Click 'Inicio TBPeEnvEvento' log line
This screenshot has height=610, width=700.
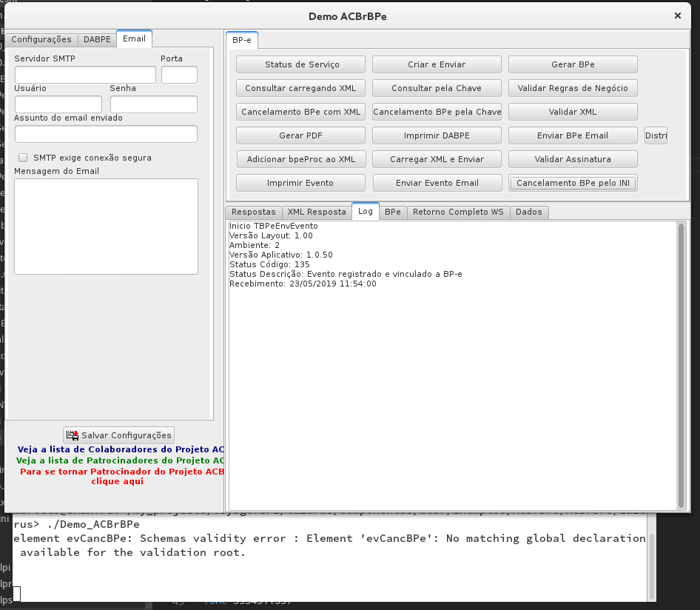pos(273,226)
